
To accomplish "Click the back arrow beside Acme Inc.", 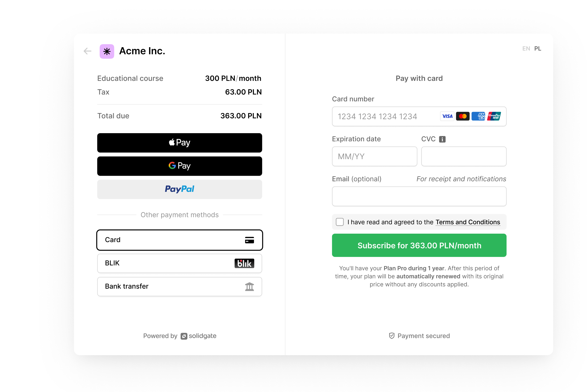I will [x=87, y=51].
